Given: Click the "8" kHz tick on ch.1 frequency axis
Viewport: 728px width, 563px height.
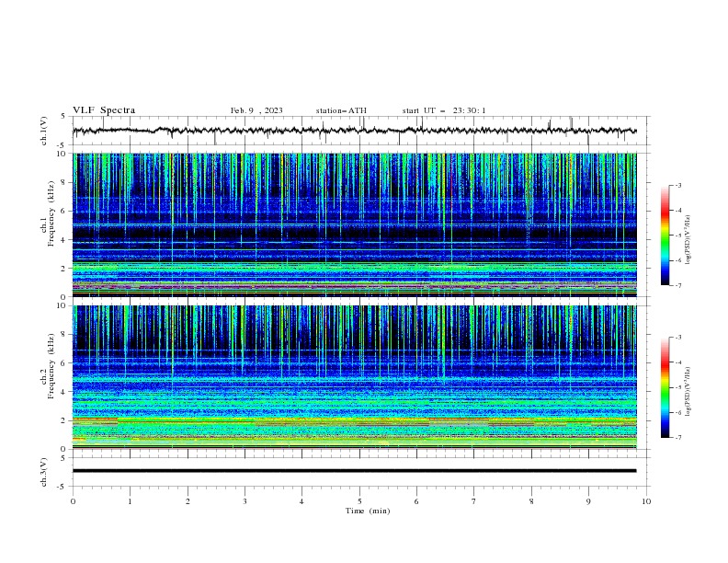Looking at the screenshot, I should 63,182.
